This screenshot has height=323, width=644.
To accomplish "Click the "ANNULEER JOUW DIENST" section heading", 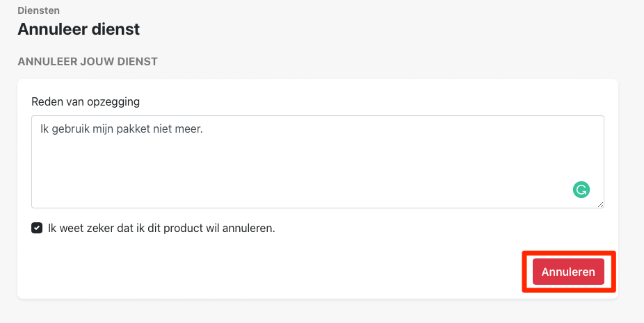I will (88, 61).
